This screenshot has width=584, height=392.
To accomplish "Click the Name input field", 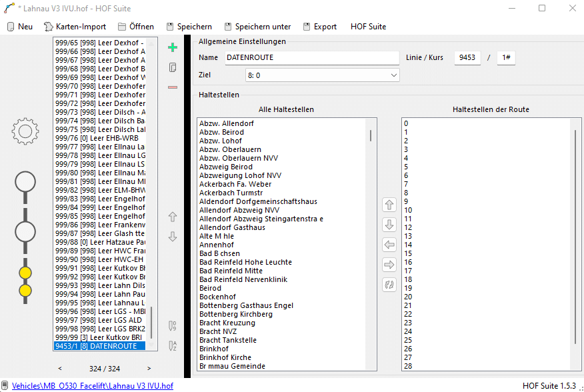I will (311, 57).
